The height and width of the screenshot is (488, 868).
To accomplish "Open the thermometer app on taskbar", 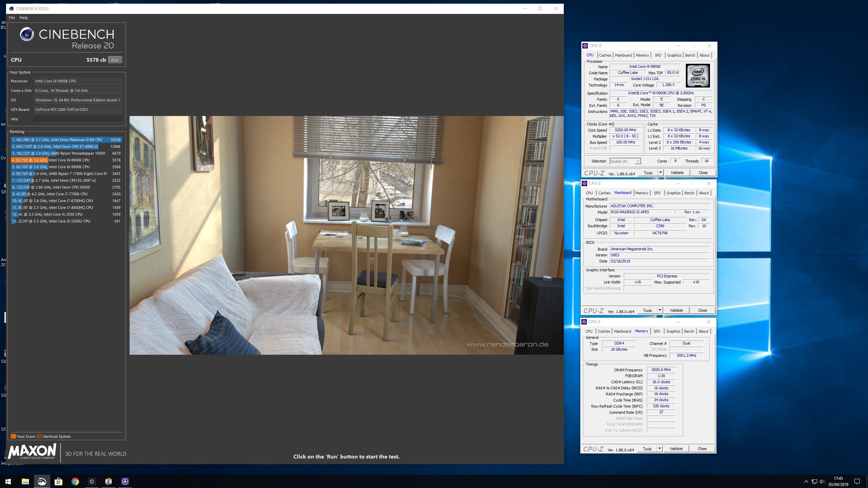I will click(109, 481).
